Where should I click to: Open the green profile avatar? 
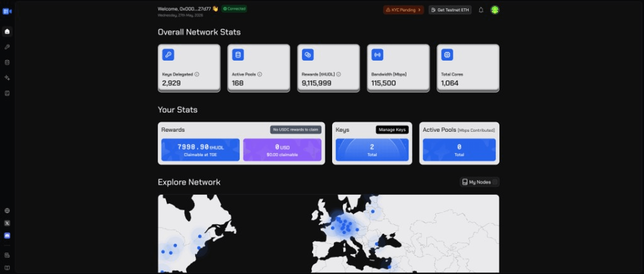point(495,10)
